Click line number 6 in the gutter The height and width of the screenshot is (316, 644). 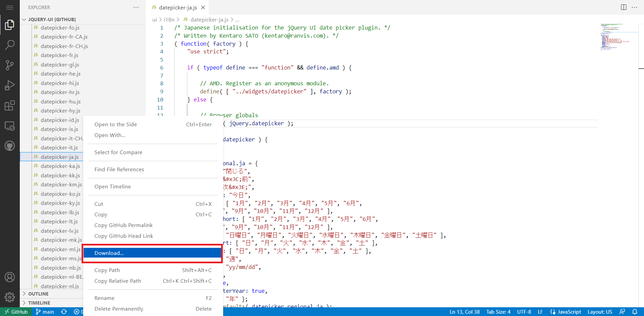[x=161, y=67]
